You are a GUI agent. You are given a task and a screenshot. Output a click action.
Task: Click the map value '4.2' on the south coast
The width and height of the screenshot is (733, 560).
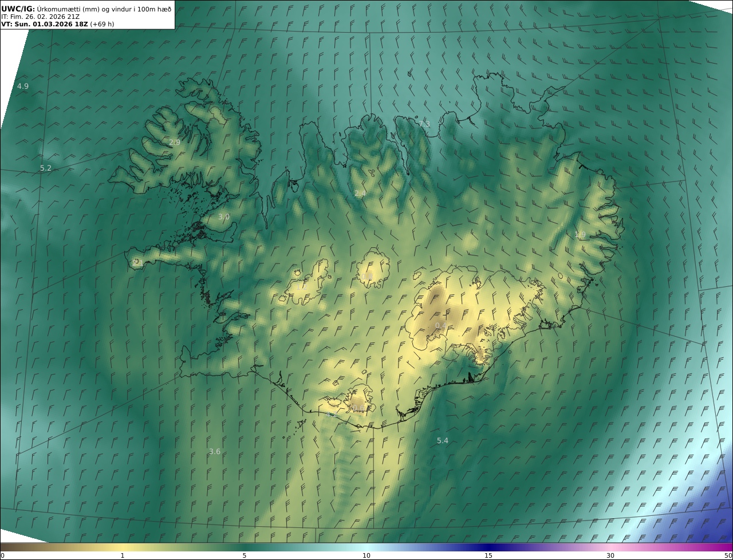[x=332, y=415]
